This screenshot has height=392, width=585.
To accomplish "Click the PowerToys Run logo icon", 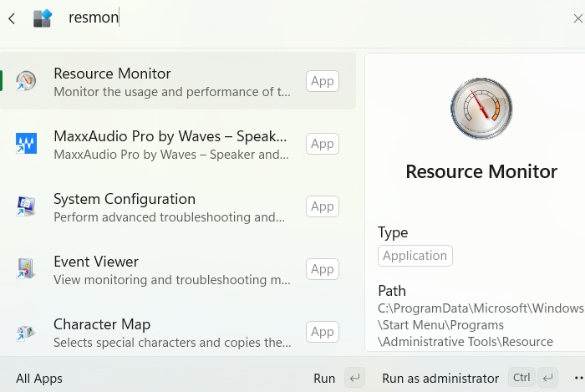I will tap(43, 18).
